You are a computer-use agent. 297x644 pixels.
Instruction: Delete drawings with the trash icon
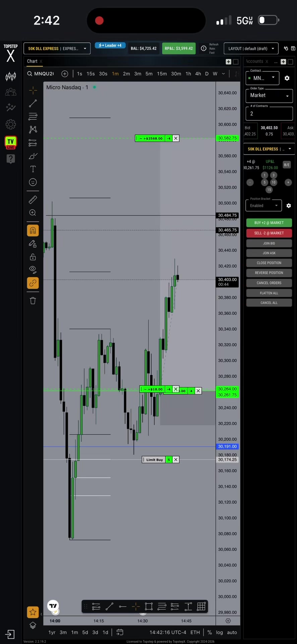tap(33, 301)
